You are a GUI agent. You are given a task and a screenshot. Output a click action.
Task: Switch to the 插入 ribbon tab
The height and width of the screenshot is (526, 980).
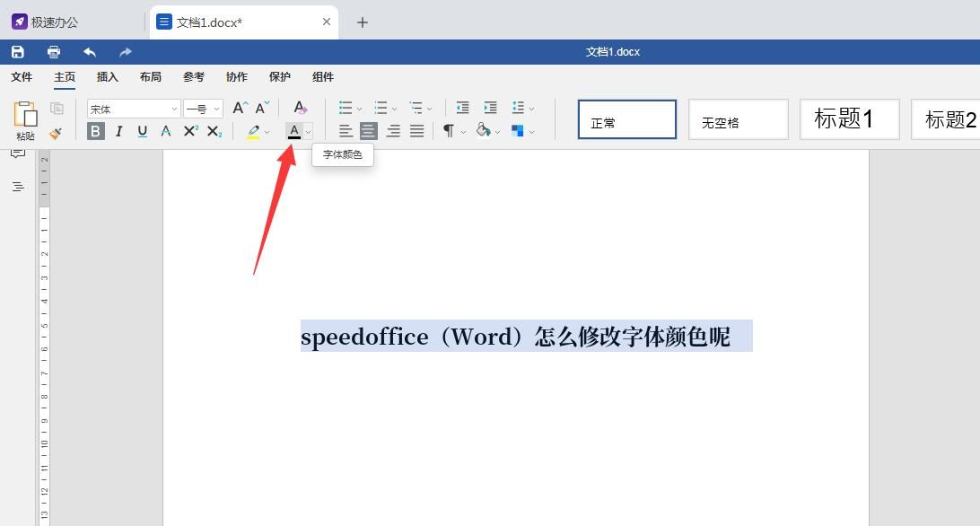click(x=107, y=77)
